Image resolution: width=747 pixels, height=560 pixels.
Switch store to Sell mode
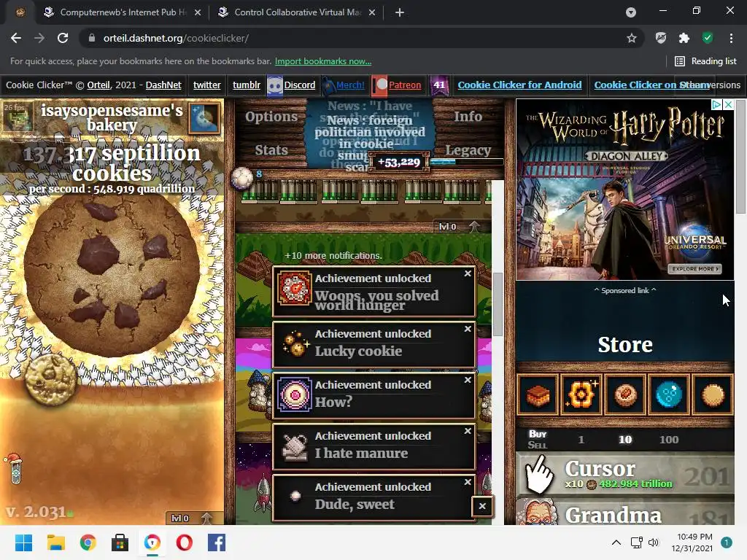tap(538, 446)
